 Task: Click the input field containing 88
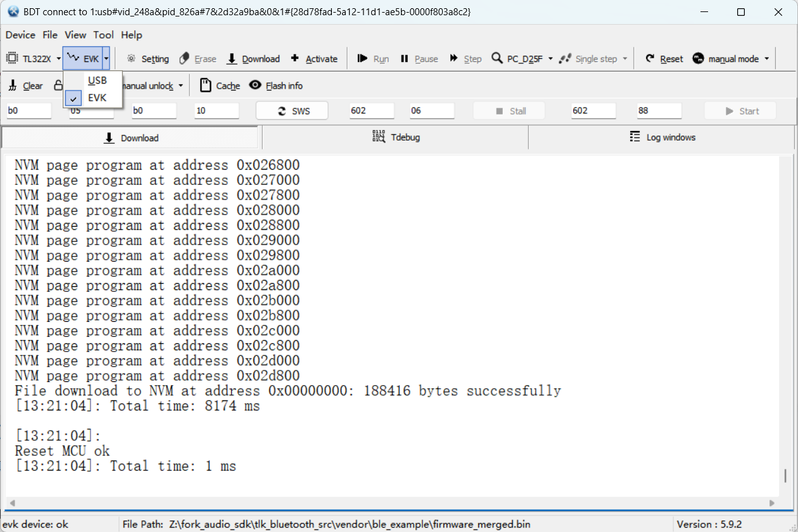[659, 111]
